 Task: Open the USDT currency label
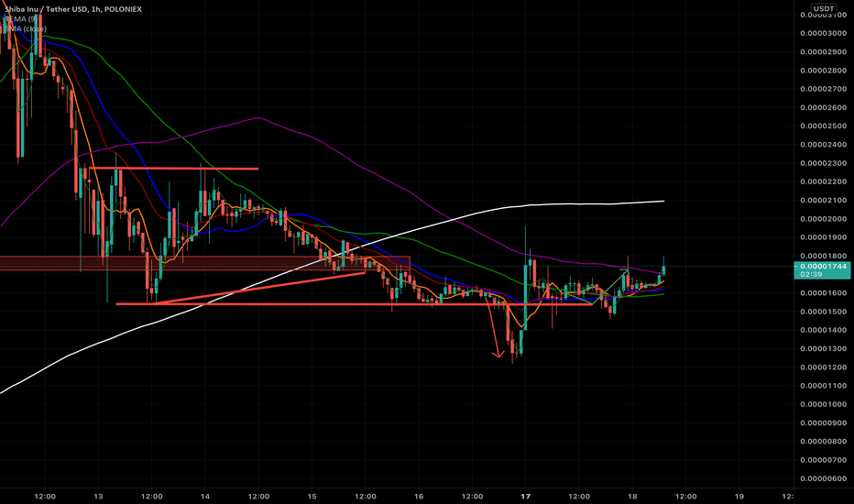tap(823, 9)
